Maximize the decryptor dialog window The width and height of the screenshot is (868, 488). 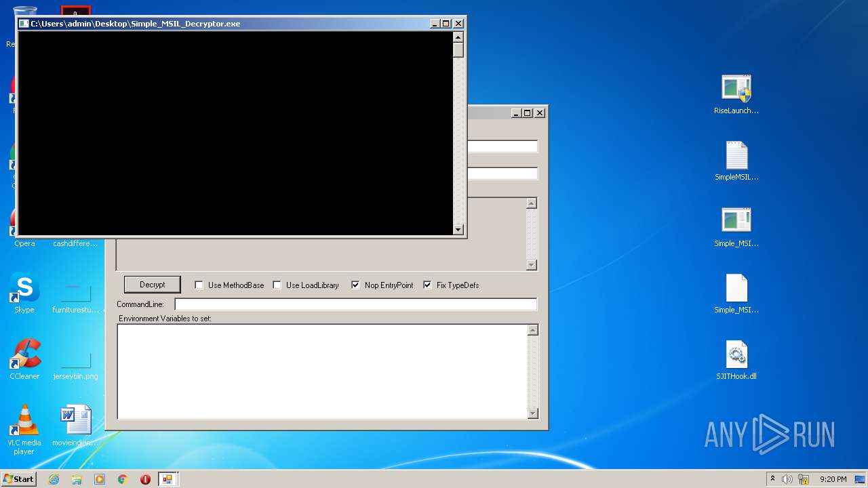pyautogui.click(x=528, y=113)
